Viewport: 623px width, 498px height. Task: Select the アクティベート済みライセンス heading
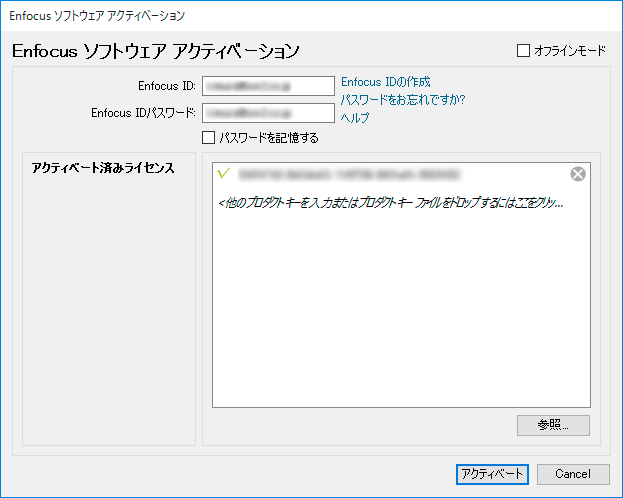coord(103,168)
